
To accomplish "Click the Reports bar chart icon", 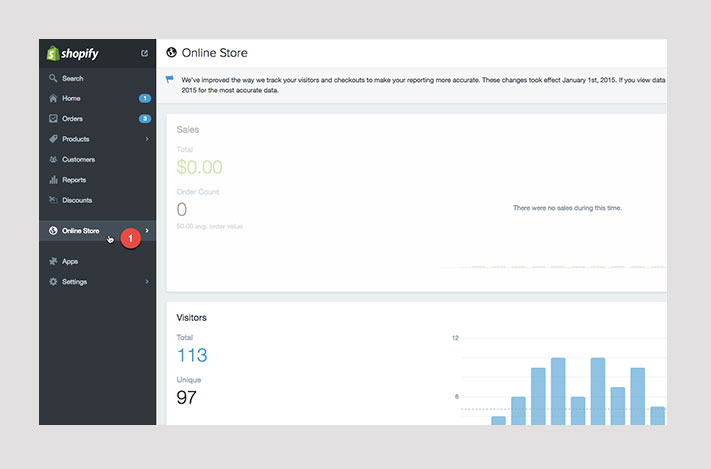I will coord(52,180).
